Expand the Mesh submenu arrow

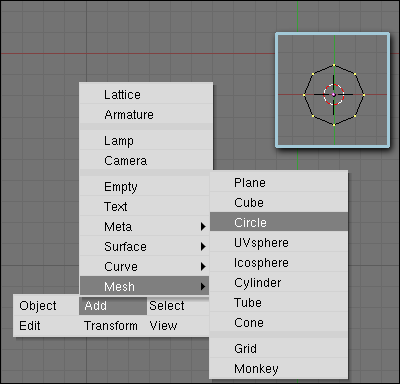pos(203,287)
